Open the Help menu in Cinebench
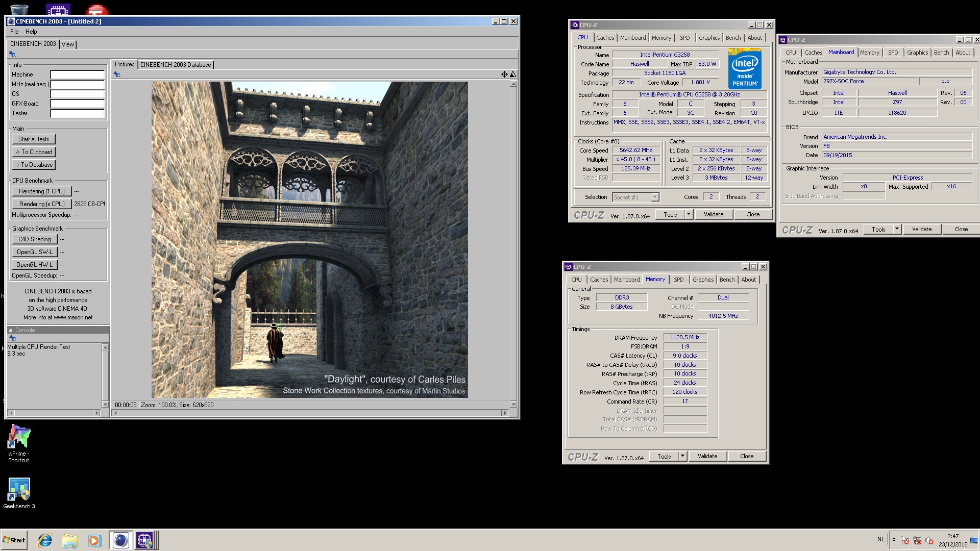Image resolution: width=980 pixels, height=551 pixels. click(31, 32)
